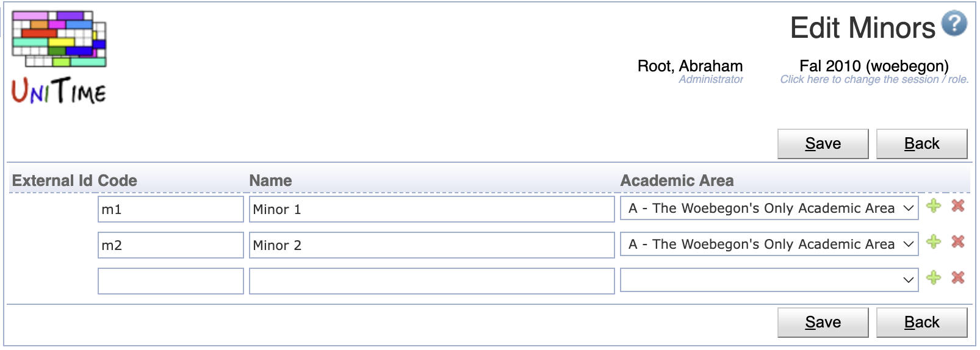
Task: Open Academic Area dropdown for Minor 1
Action: [769, 209]
